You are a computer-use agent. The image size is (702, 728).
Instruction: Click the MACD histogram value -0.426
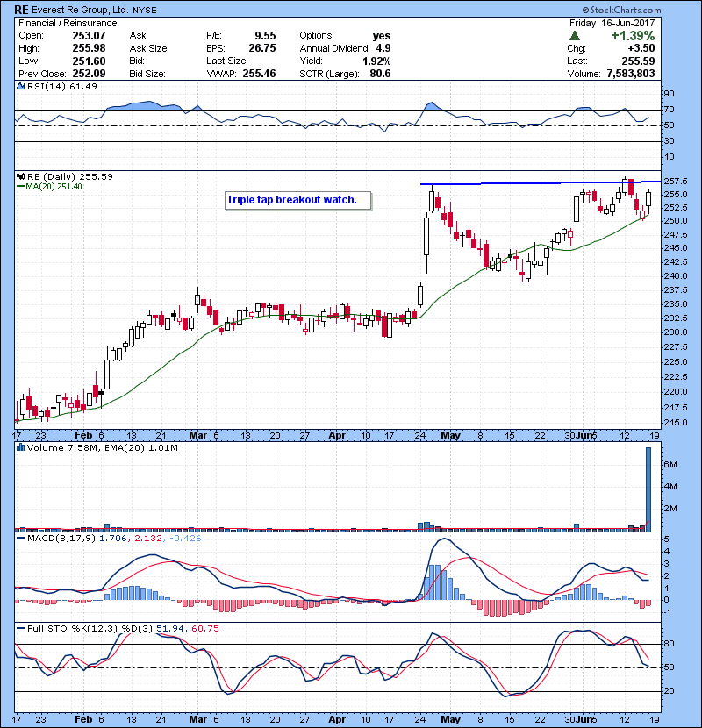[185, 539]
